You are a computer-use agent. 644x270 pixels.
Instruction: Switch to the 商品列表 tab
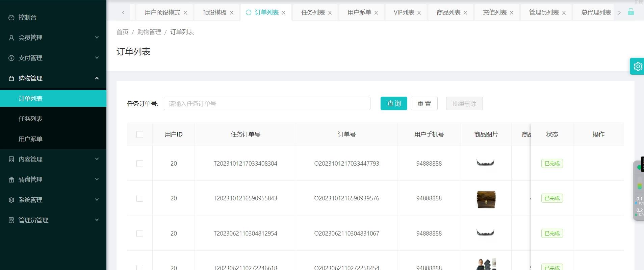(x=448, y=13)
